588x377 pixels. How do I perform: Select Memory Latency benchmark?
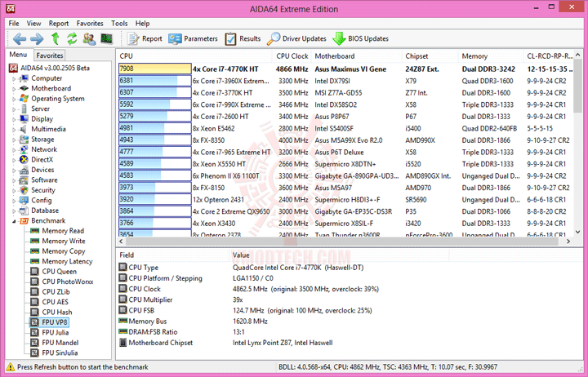67,261
